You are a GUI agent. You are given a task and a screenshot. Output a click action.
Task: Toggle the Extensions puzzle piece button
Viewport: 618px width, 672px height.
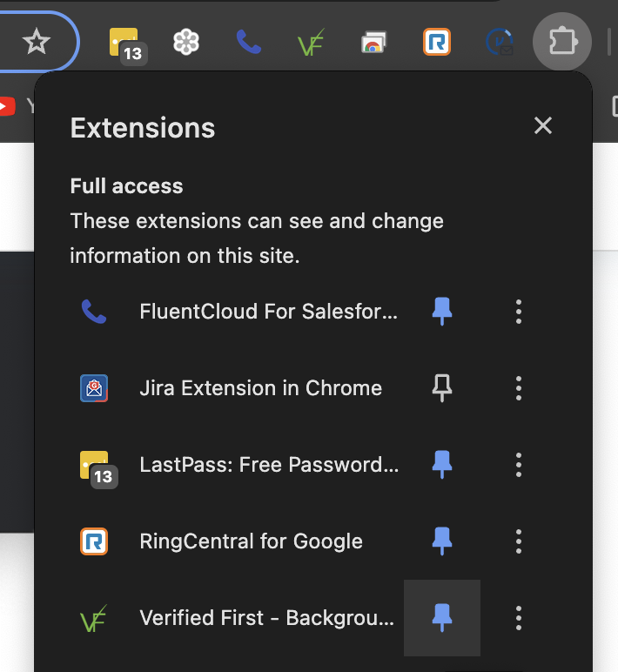pyautogui.click(x=562, y=42)
